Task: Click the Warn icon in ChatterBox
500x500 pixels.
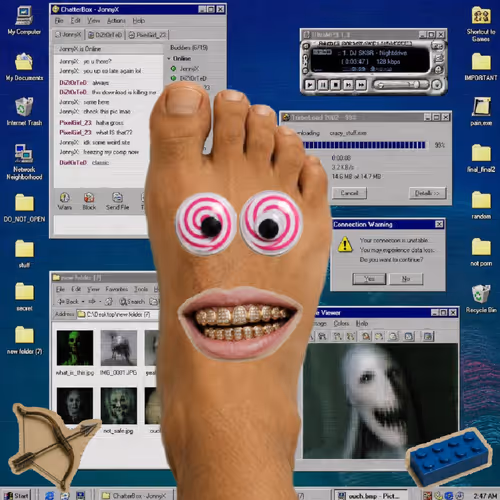Action: [x=65, y=201]
